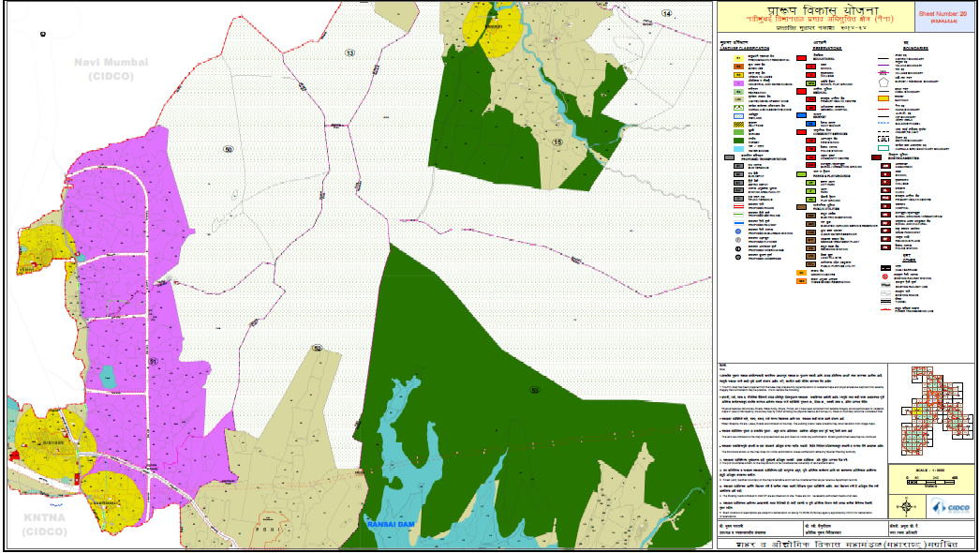Viewport: 980px width, 553px height.
Task: Click the proposed underpass circle symbol
Action: 738,257
